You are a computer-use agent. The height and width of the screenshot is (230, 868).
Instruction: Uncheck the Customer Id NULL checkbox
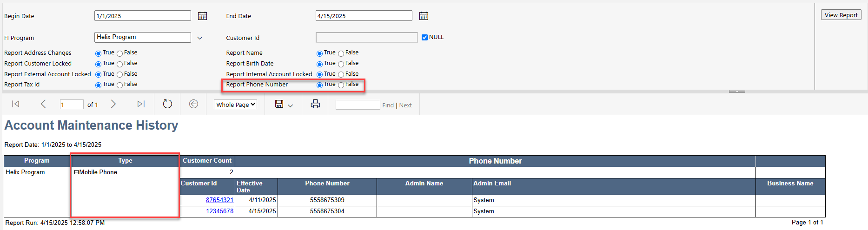(424, 38)
